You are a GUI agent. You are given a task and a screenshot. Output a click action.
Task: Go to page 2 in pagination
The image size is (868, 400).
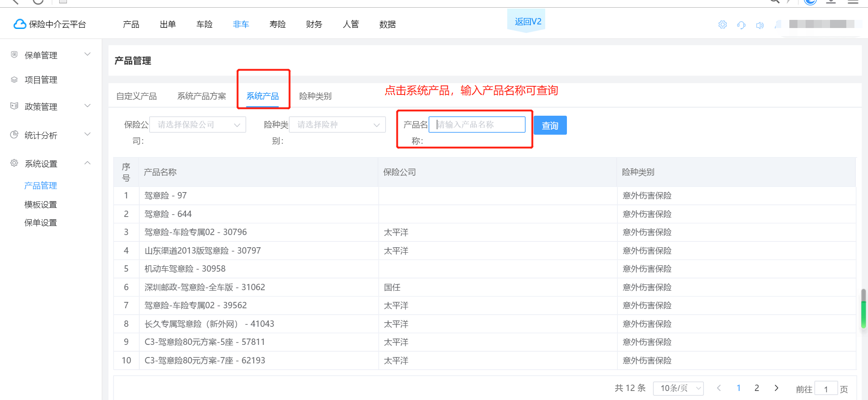757,388
